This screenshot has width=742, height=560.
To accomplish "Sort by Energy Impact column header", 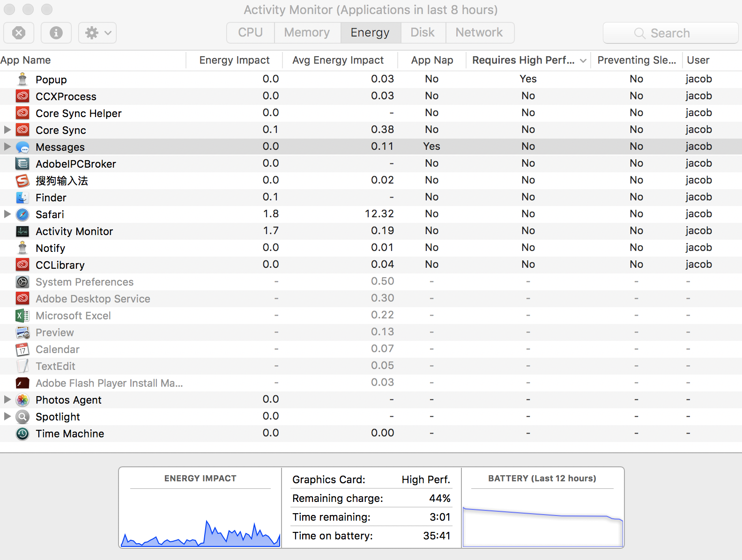I will coord(234,60).
